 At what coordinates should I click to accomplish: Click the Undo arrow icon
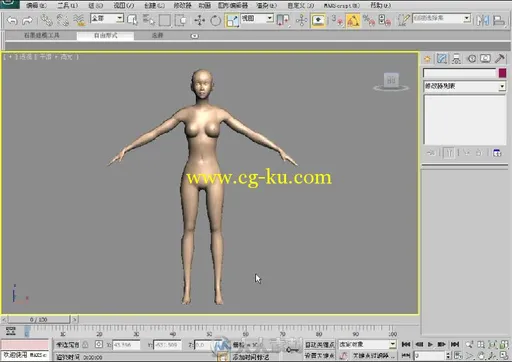12,21
